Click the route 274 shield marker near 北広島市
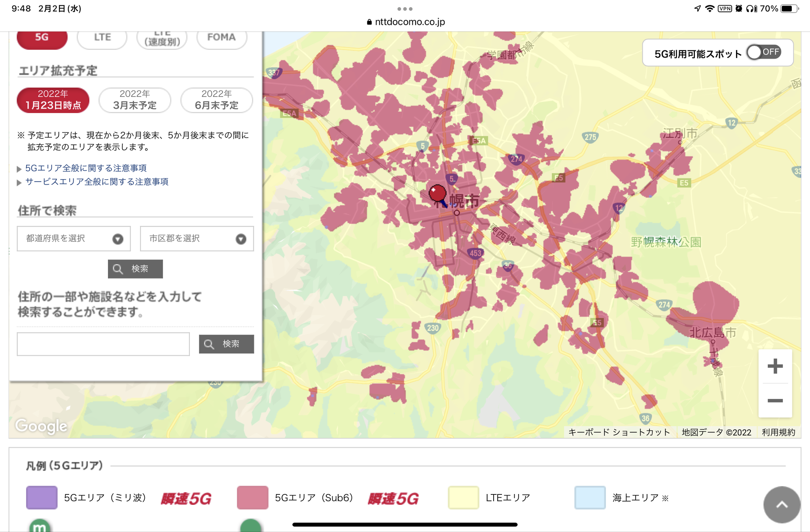 tap(664, 305)
